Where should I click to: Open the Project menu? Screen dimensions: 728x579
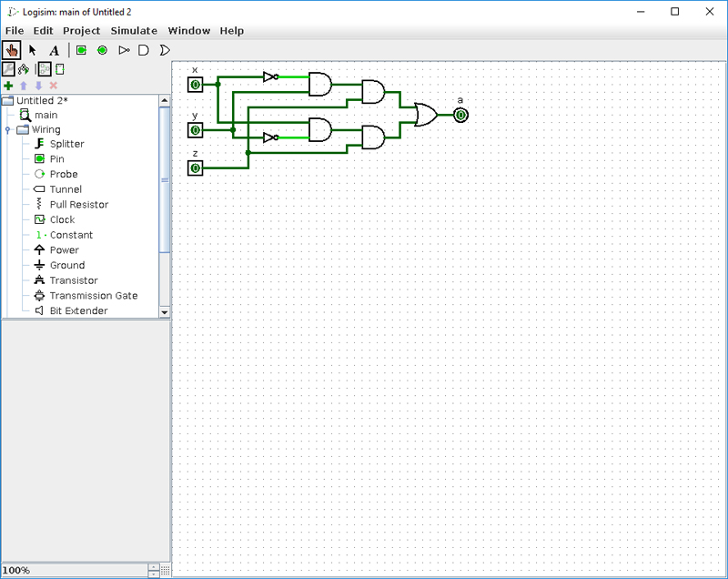coord(81,30)
